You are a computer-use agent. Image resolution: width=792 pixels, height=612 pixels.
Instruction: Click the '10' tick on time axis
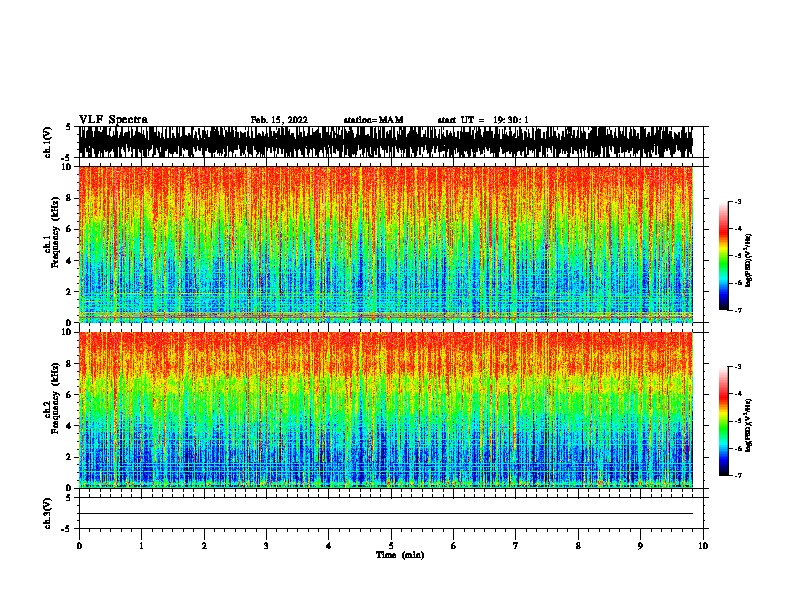tap(703, 546)
